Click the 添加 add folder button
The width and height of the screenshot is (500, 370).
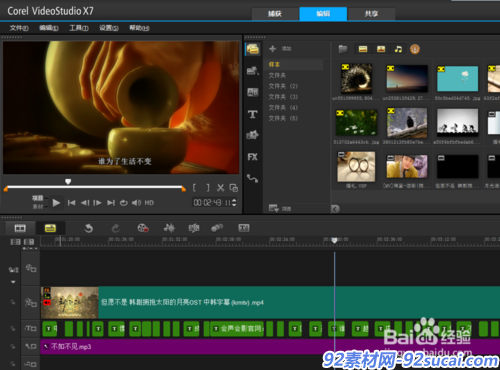tap(280, 49)
